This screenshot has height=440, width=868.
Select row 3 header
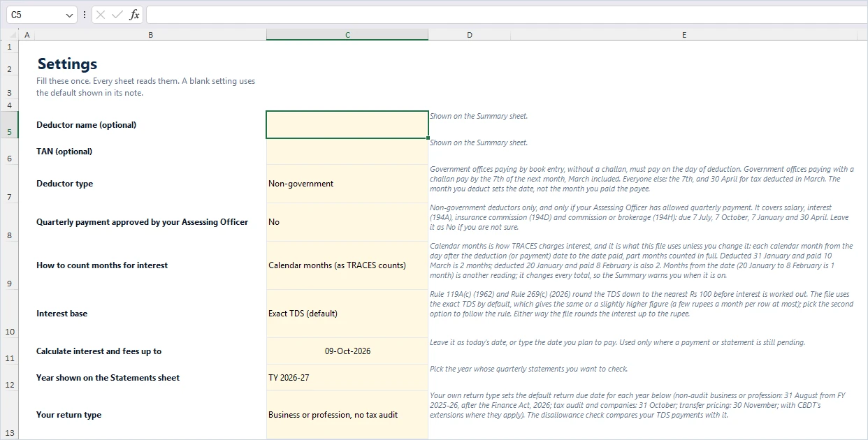click(10, 87)
